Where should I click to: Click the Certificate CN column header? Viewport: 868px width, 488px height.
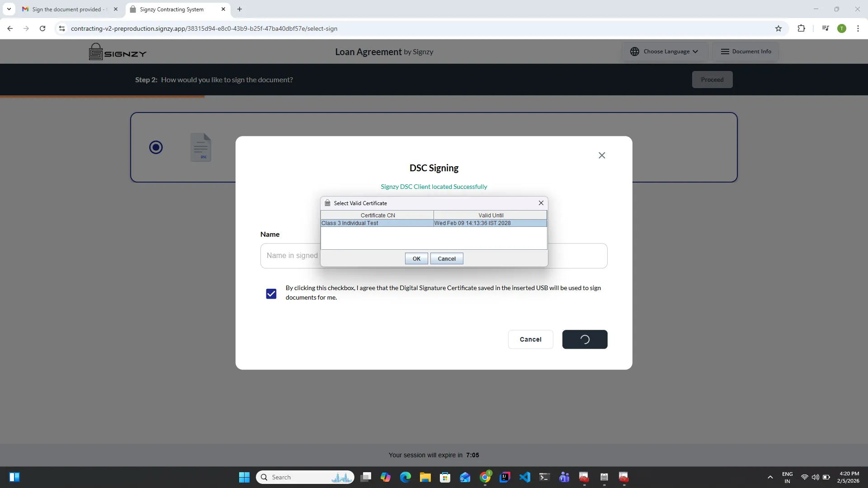coord(377,215)
